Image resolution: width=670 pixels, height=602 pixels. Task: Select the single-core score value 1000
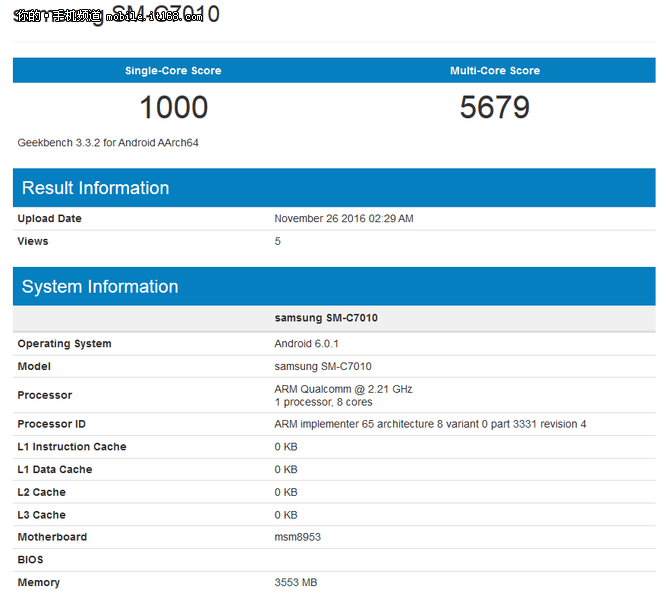[x=174, y=107]
